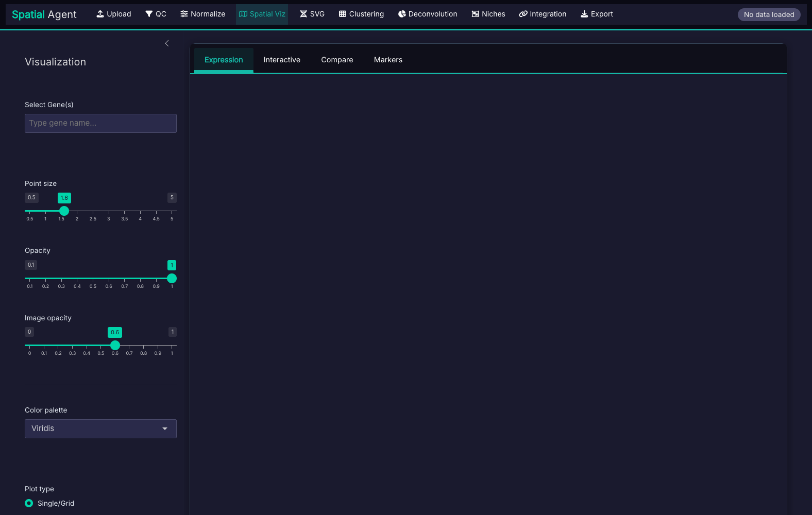Click the No data loaded badge
The width and height of the screenshot is (812, 515).
(769, 14)
